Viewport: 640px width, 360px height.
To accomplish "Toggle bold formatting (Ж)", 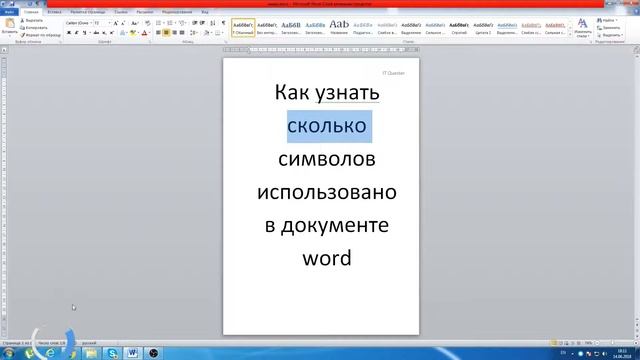I will pos(69,33).
